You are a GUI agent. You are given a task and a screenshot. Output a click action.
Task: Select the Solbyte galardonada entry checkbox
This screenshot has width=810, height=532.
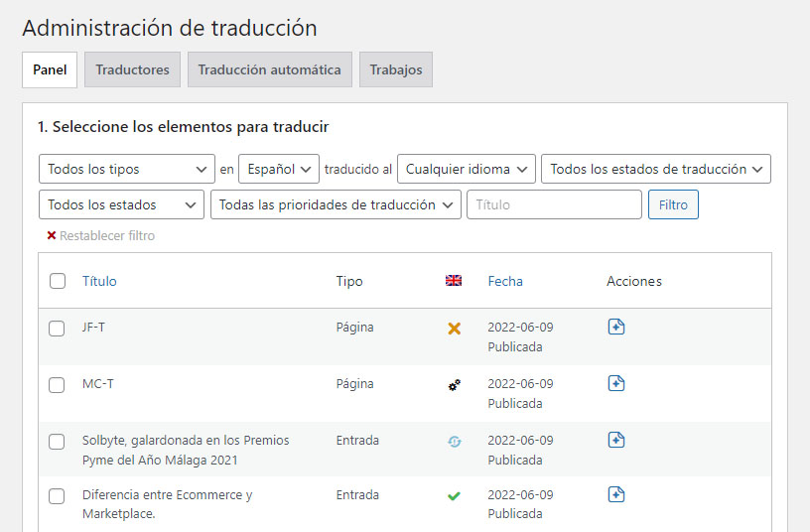[x=57, y=442]
